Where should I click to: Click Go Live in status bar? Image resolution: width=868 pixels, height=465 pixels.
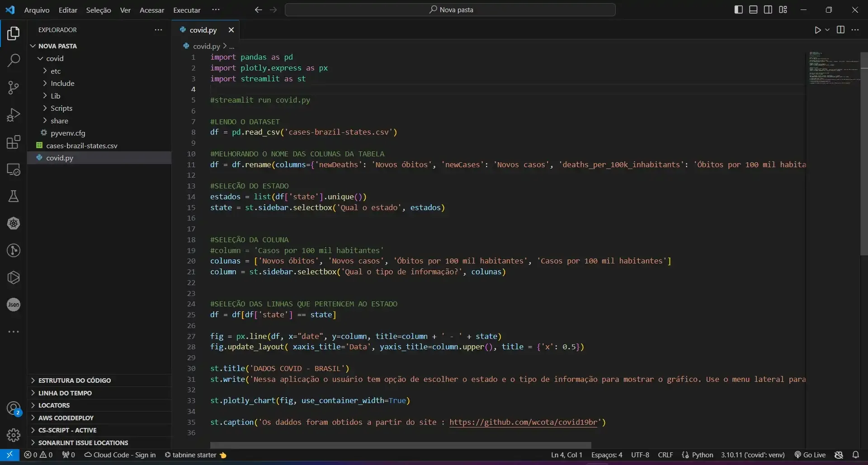click(x=810, y=455)
